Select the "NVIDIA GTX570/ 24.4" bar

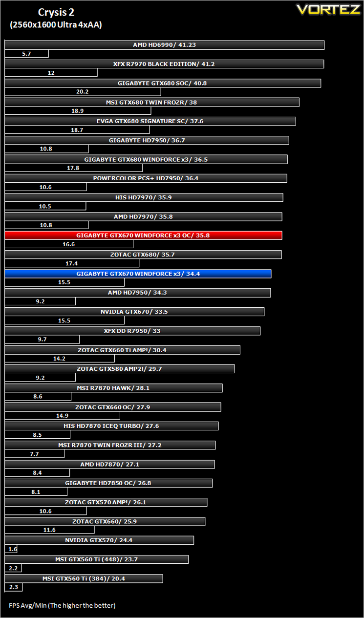99,541
